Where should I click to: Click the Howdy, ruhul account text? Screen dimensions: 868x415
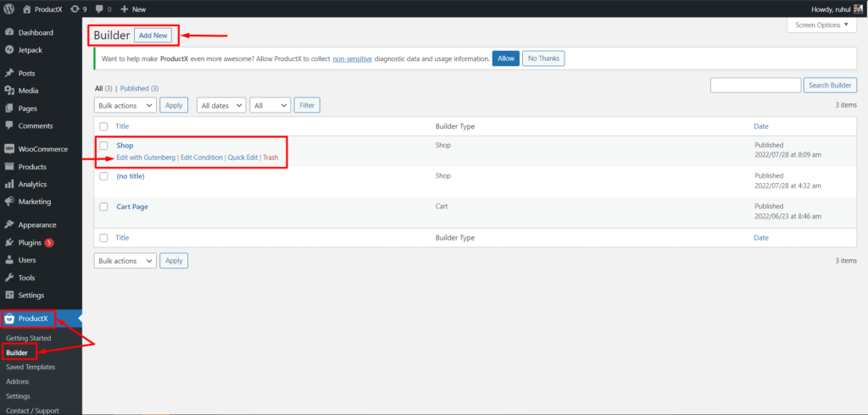831,8
